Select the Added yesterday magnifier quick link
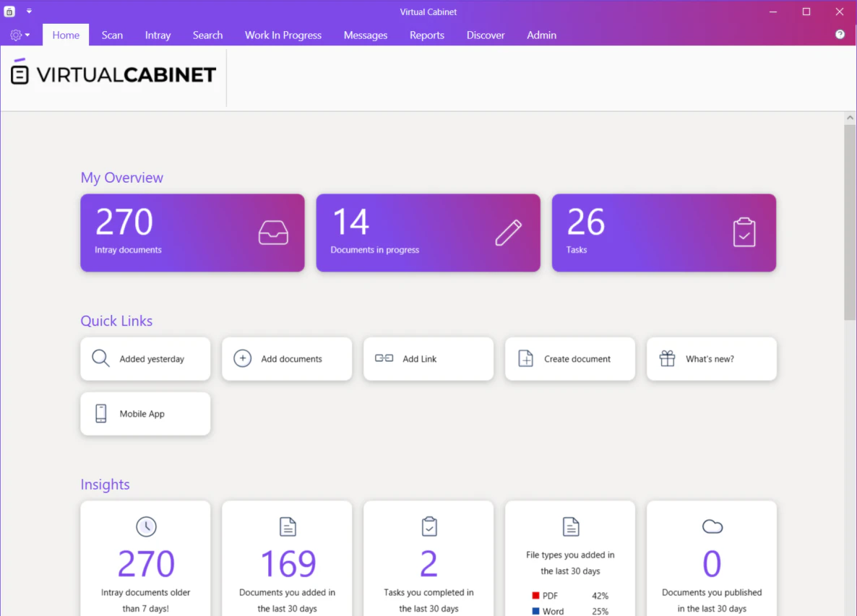 tap(100, 358)
